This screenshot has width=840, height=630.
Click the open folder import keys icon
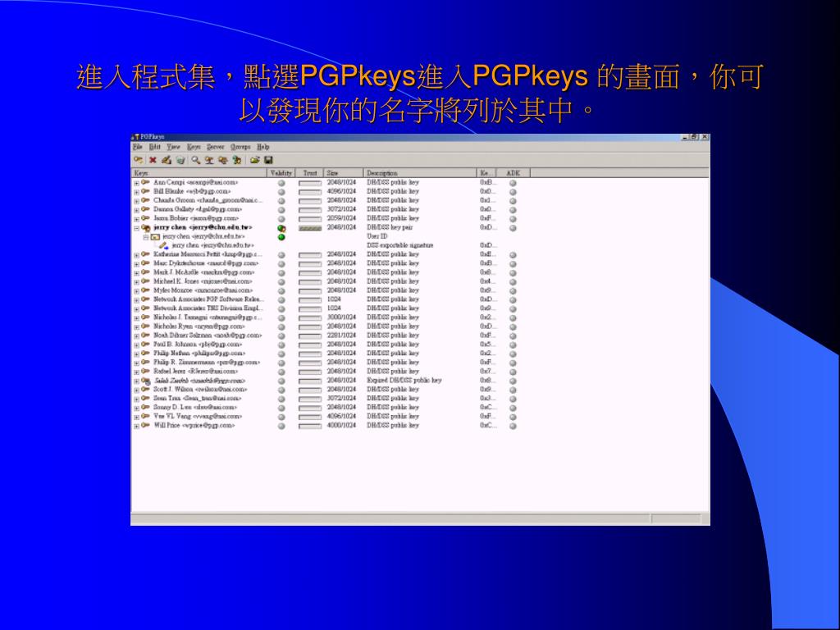coord(255,160)
